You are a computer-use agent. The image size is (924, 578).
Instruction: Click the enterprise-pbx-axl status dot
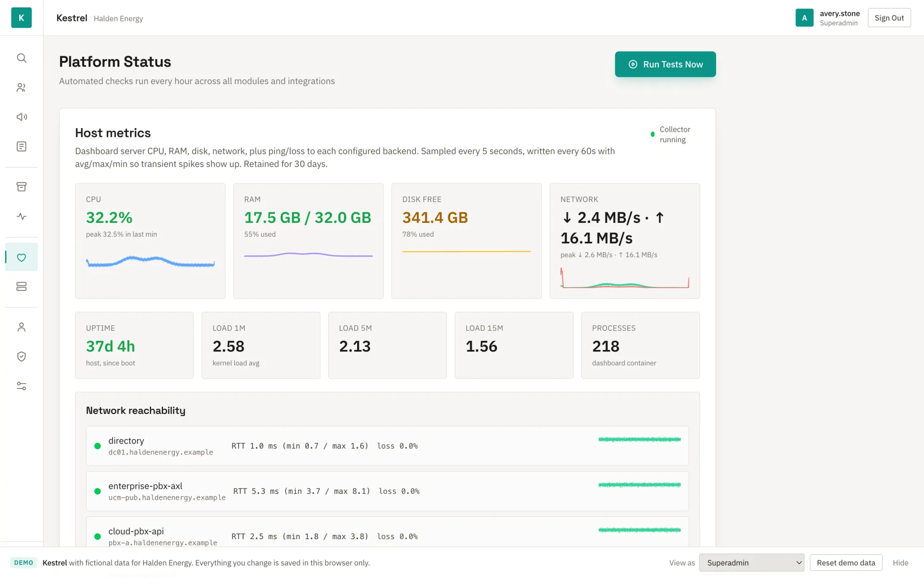[x=97, y=492]
